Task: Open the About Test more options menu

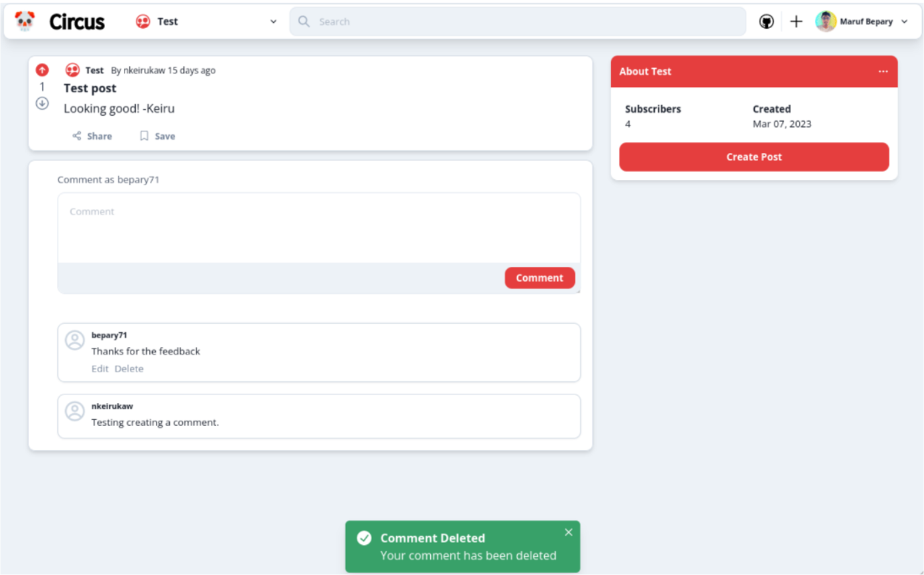Action: click(x=883, y=72)
